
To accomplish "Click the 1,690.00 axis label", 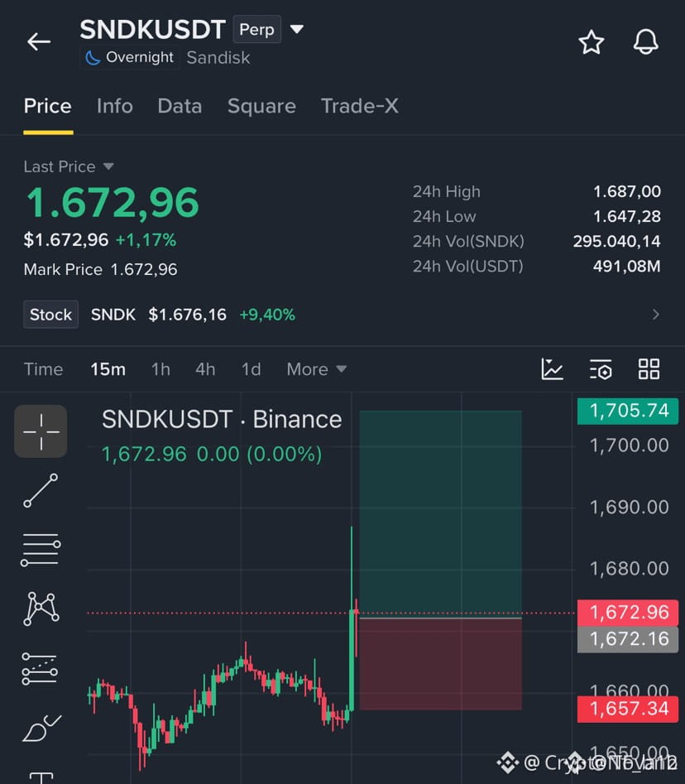I will 629,507.
